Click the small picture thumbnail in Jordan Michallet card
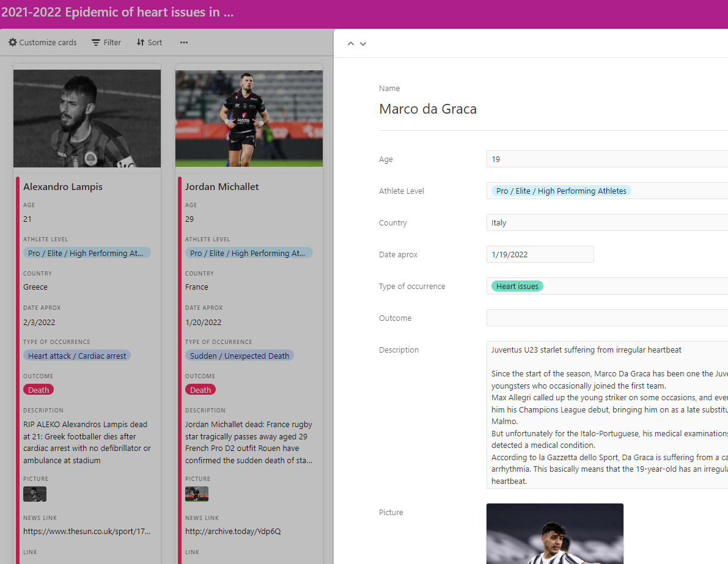Image resolution: width=728 pixels, height=564 pixels. 197,494
